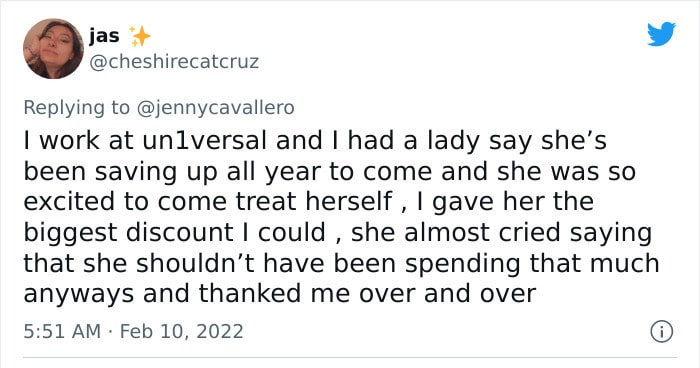Image resolution: width=700 pixels, height=368 pixels.
Task: Click 'biggest discount I could' text
Action: pos(175,233)
